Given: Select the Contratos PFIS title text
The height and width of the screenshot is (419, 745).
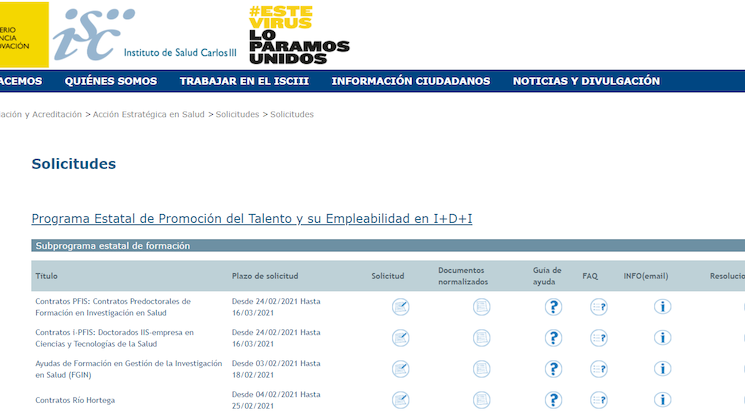Looking at the screenshot, I should pos(113,307).
